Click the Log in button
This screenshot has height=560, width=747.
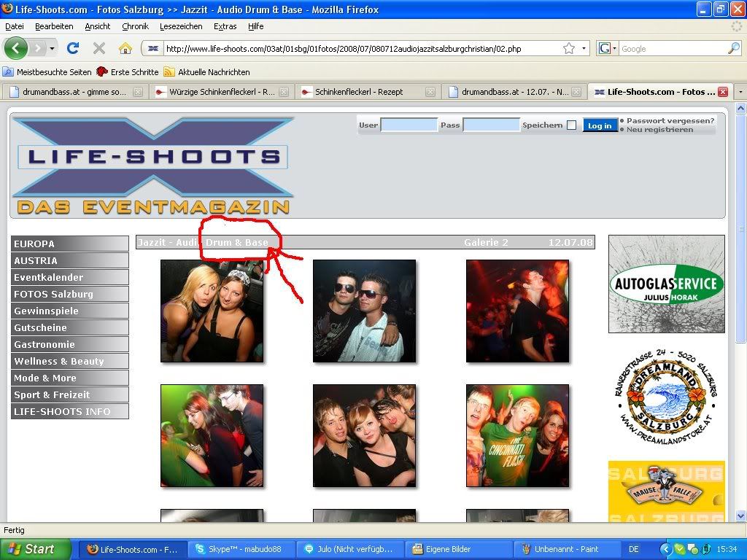(600, 125)
